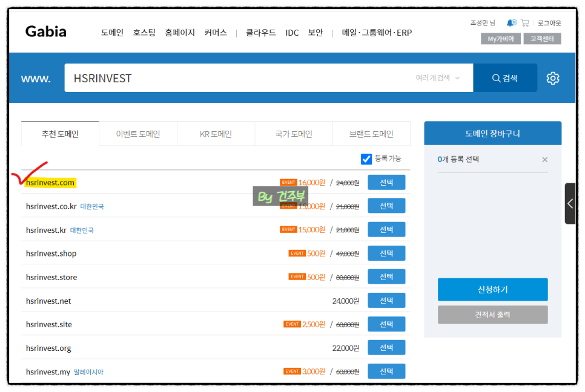Click the Gabia logo
585x392 pixels.
46,31
